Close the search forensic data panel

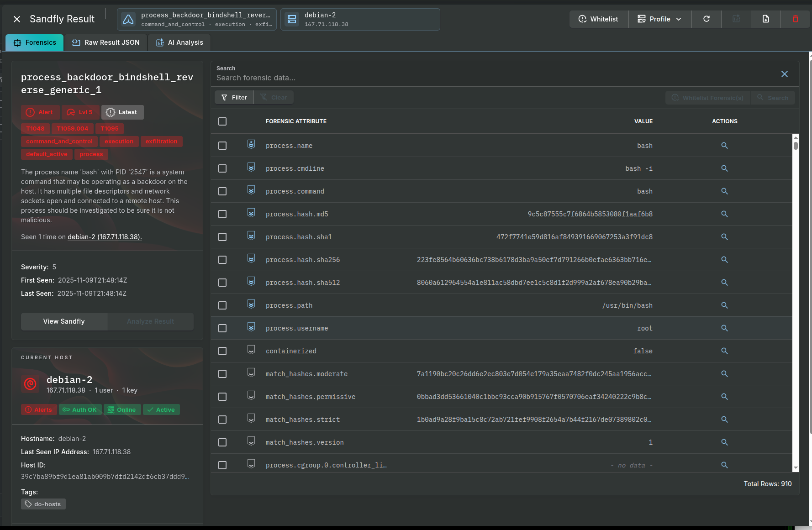pyautogui.click(x=784, y=74)
